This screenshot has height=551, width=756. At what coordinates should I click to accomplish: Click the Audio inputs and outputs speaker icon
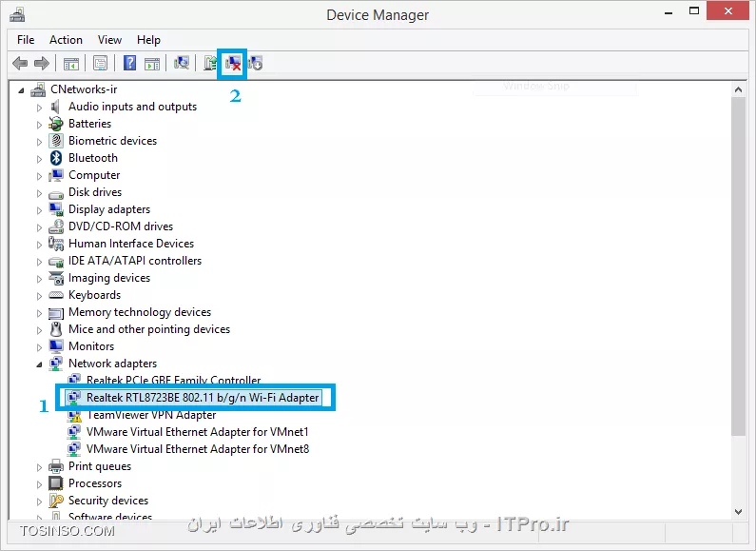coord(56,107)
